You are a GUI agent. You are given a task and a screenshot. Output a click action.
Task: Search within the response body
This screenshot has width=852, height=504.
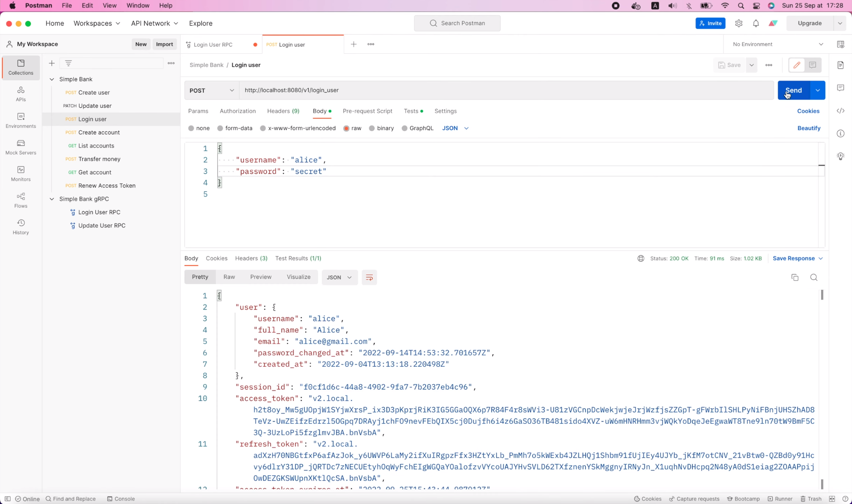(814, 277)
